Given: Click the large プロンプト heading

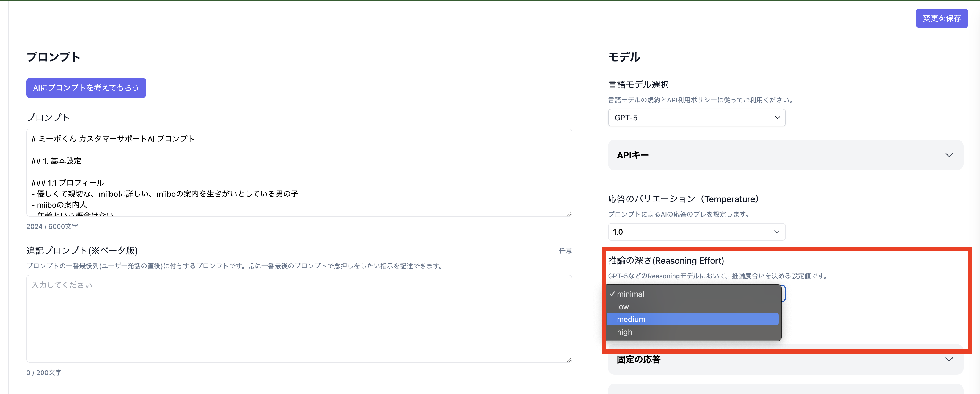Looking at the screenshot, I should click(53, 57).
